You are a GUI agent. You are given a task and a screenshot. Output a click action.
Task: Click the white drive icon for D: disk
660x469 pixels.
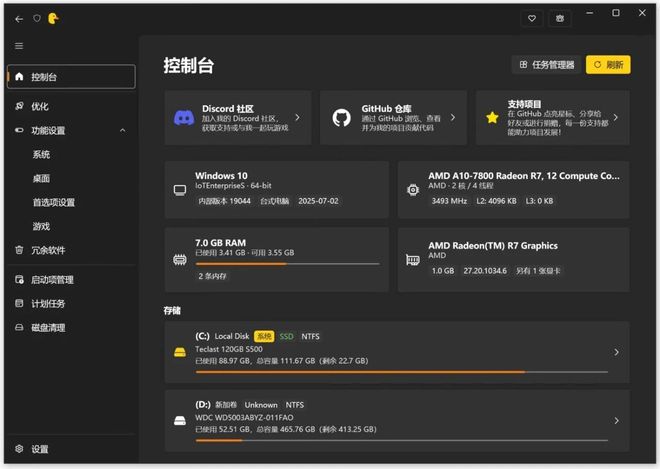[180, 421]
